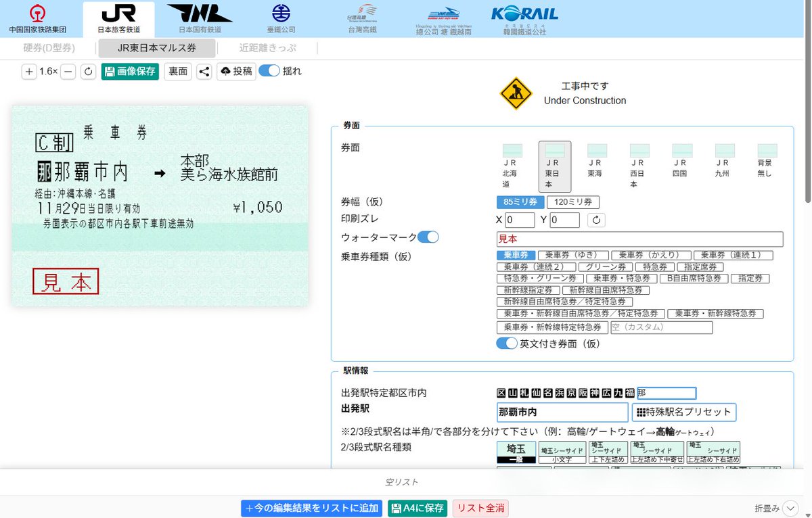Click the watermark text field 見本
The height and width of the screenshot is (518, 812).
click(x=639, y=239)
